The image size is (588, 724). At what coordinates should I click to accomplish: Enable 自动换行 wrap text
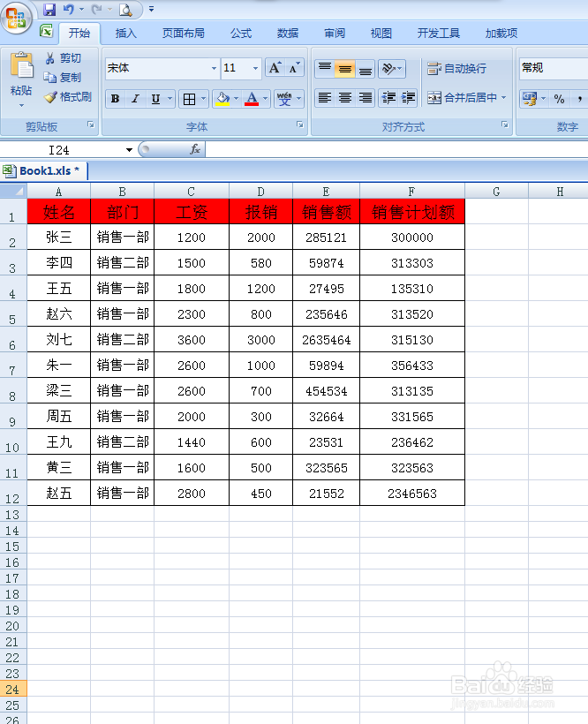click(456, 68)
